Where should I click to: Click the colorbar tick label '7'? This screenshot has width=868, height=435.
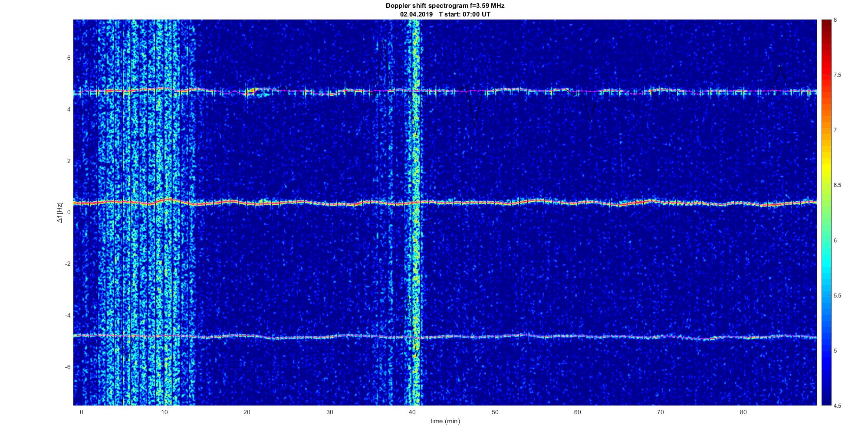click(835, 130)
